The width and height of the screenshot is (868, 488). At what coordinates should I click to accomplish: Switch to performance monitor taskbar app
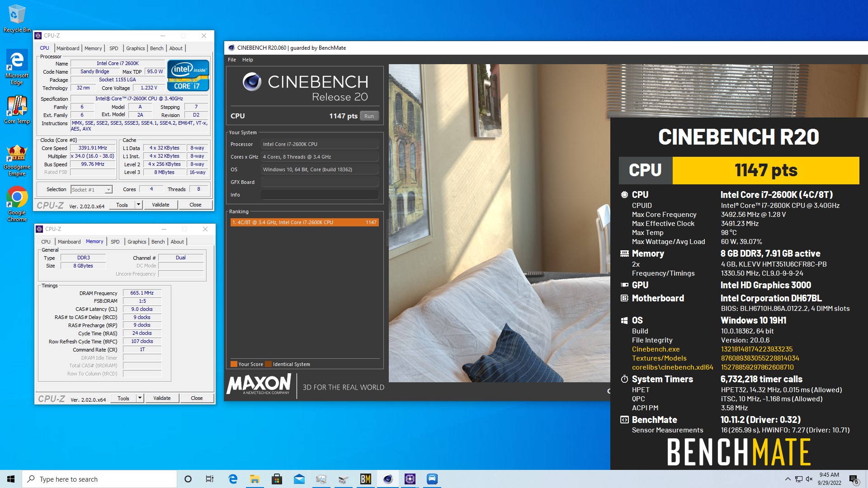click(321, 479)
